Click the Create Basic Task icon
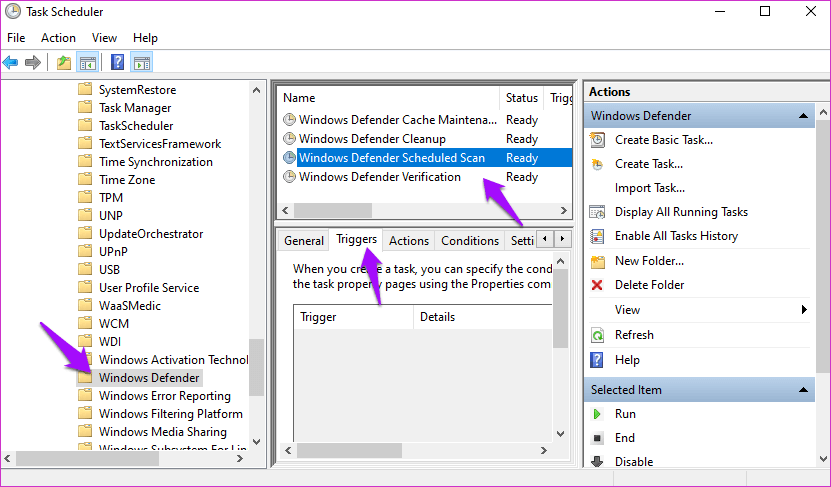The height and width of the screenshot is (487, 831). tap(597, 140)
